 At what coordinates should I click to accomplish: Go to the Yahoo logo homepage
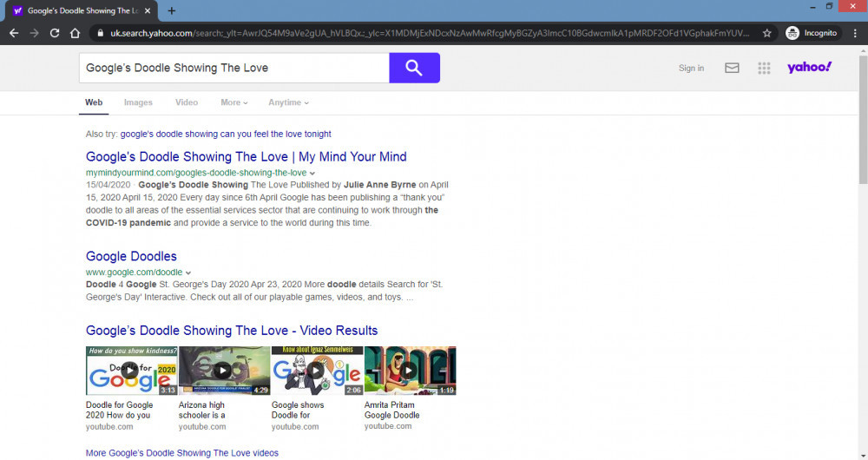[809, 67]
